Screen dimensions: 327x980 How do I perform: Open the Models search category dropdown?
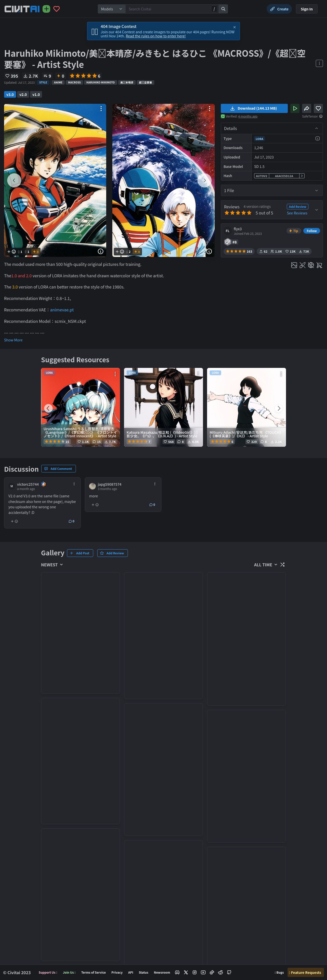point(112,9)
